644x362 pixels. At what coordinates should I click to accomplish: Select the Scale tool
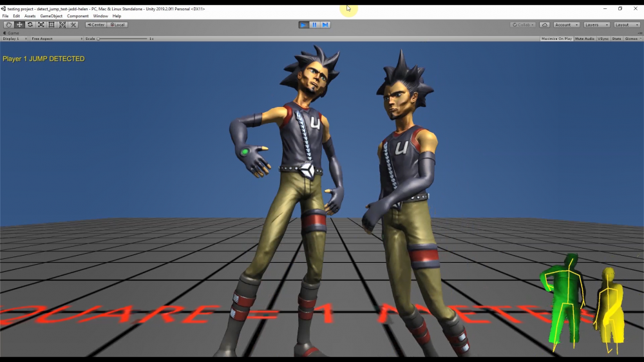coord(41,24)
